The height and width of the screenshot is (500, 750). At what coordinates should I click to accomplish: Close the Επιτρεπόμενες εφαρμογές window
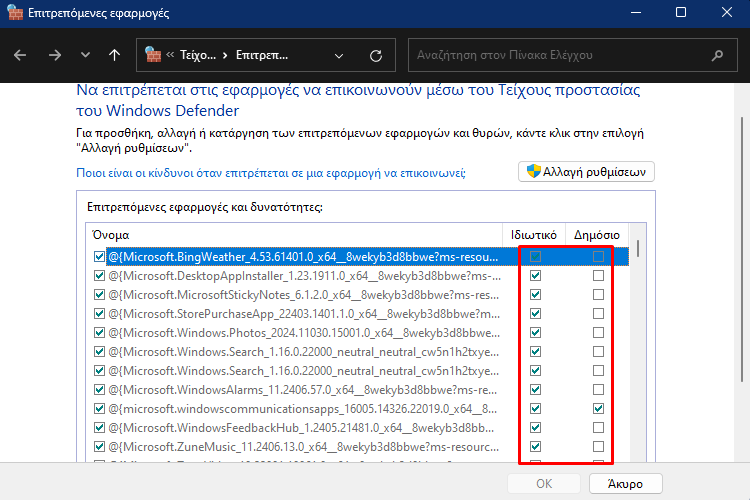coord(727,13)
